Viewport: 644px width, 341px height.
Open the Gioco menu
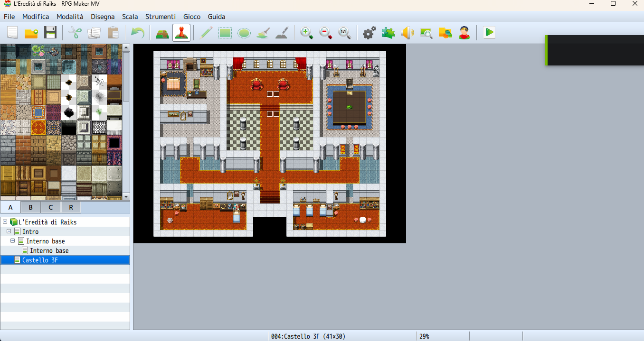pyautogui.click(x=192, y=16)
